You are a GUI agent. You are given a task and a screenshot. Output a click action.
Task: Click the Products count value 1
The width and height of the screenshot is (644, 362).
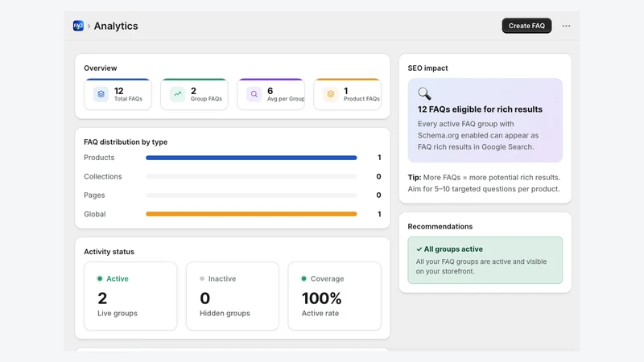tap(379, 158)
